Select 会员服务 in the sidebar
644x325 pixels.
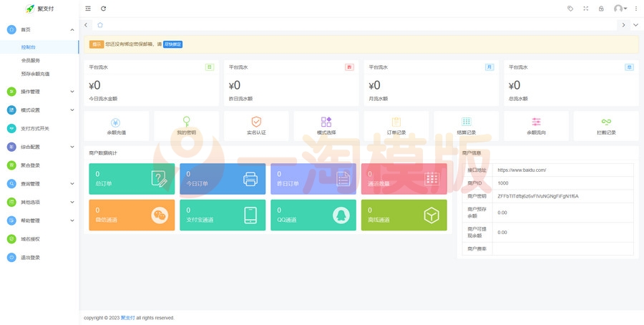tap(39, 60)
